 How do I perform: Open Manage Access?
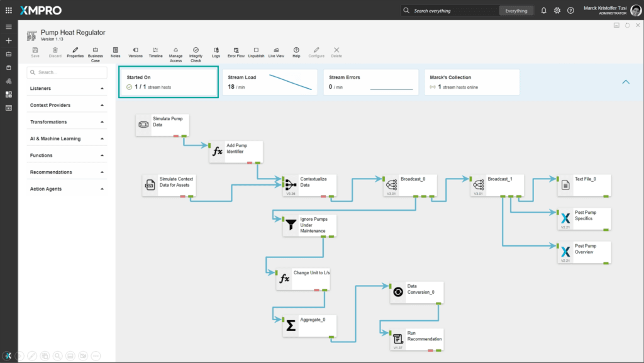click(175, 50)
